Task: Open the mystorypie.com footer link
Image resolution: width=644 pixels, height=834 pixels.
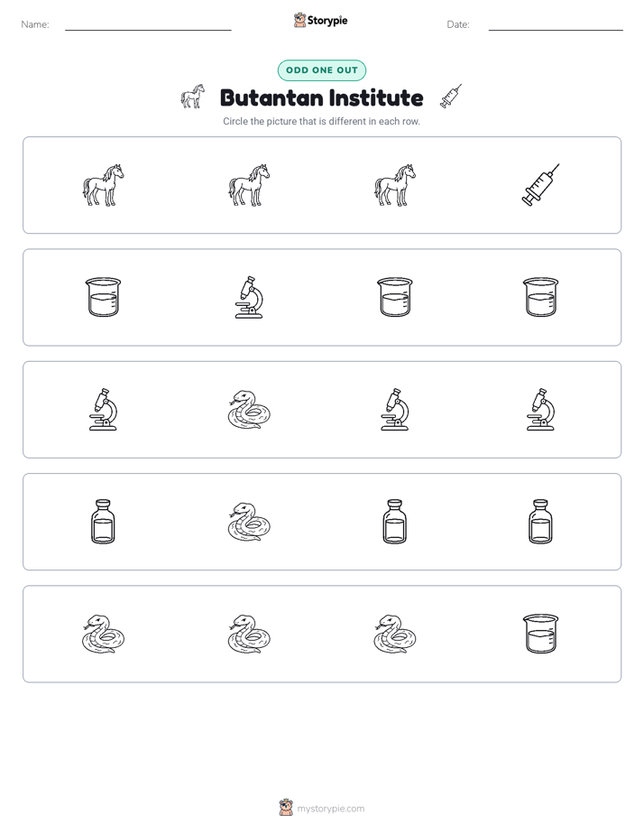Action: pos(330,809)
